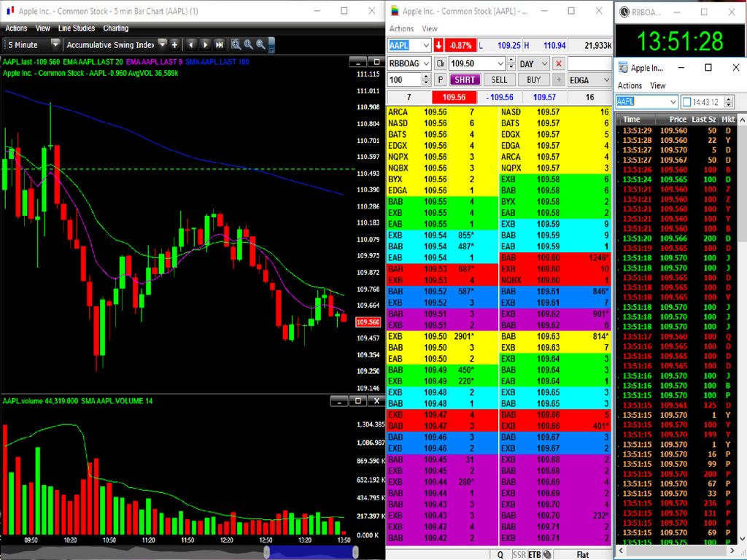747x560 pixels.
Task: Adjust the 14:43:12 time stepper
Action: (x=729, y=101)
